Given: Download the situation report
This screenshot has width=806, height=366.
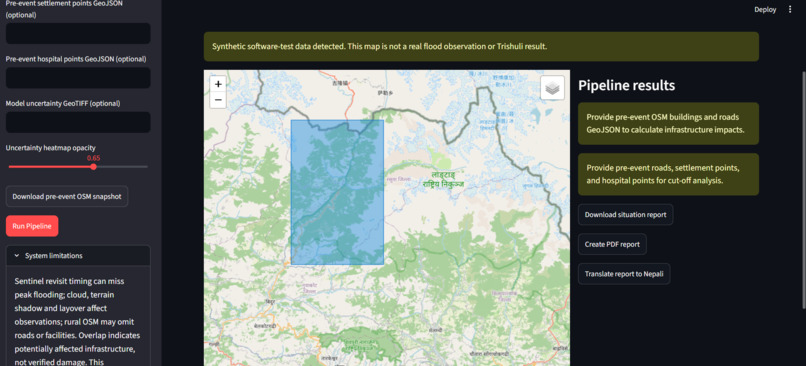Looking at the screenshot, I should click(x=626, y=214).
